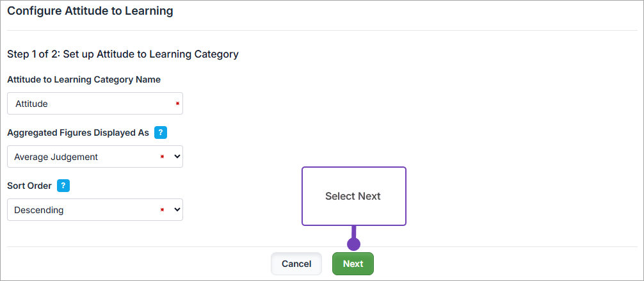This screenshot has height=281, width=644.
Task: Click the Sort Order label text
Action: point(29,186)
